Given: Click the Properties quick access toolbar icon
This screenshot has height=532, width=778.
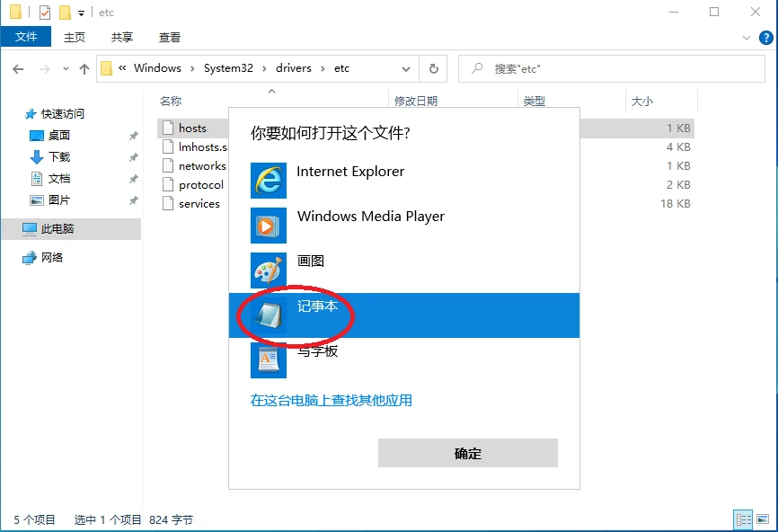Looking at the screenshot, I should point(45,12).
